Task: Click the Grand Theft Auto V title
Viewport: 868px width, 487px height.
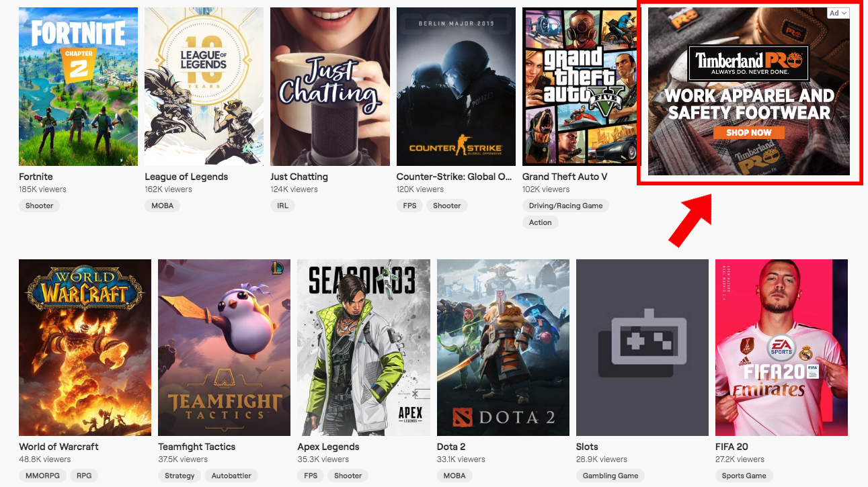Action: pyautogui.click(x=565, y=177)
